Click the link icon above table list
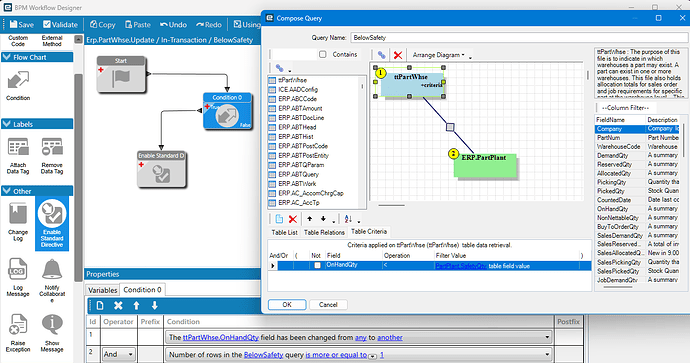 [279, 68]
